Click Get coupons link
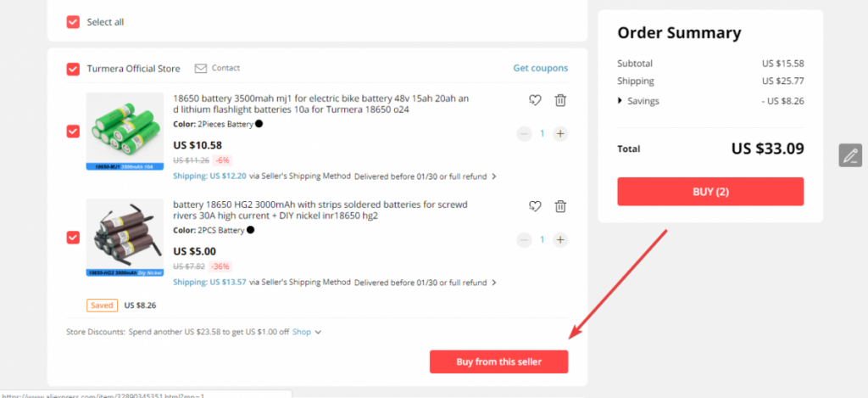Image resolution: width=868 pixels, height=398 pixels. pyautogui.click(x=540, y=68)
